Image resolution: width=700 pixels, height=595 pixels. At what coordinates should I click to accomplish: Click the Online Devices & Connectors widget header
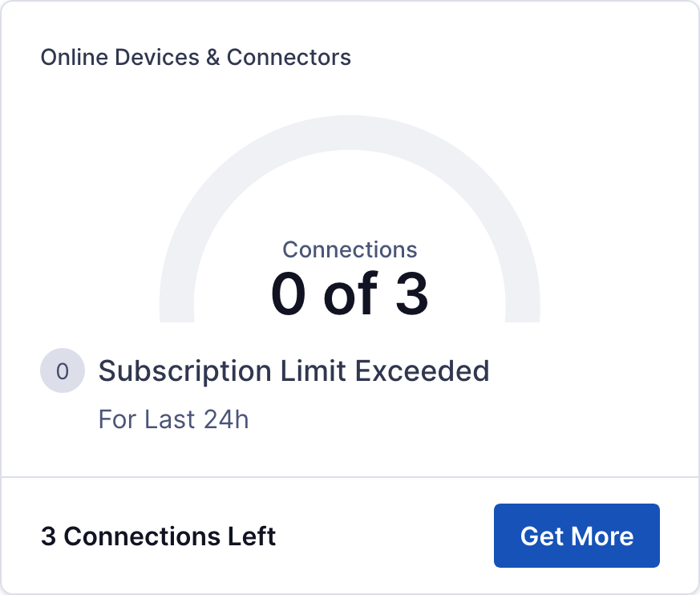click(x=196, y=57)
